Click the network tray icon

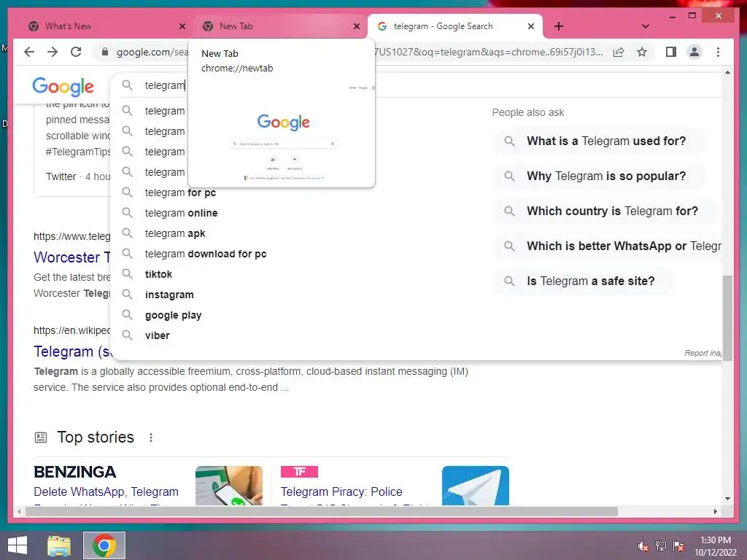tap(660, 546)
